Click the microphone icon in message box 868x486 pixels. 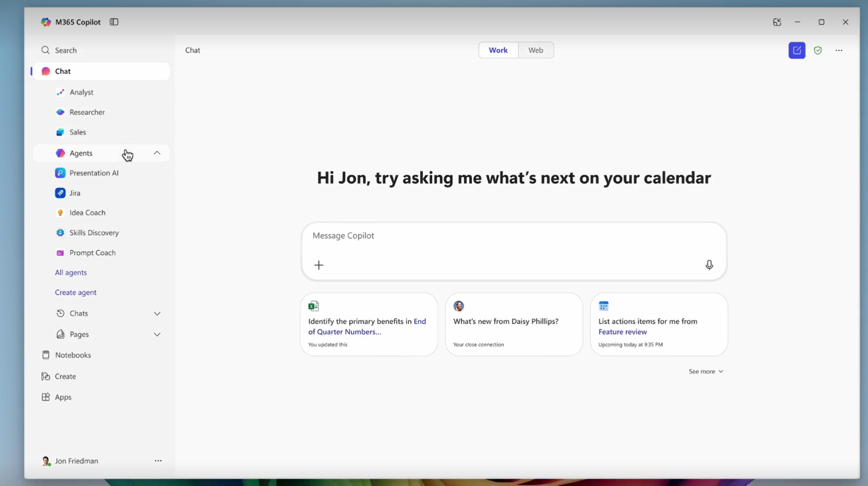coord(709,265)
